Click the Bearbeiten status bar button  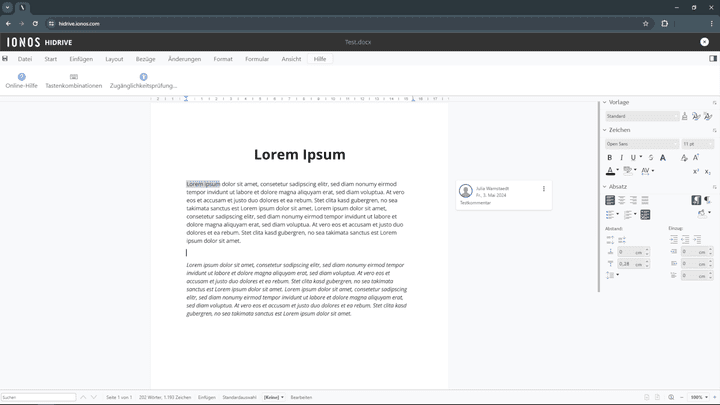pos(301,397)
